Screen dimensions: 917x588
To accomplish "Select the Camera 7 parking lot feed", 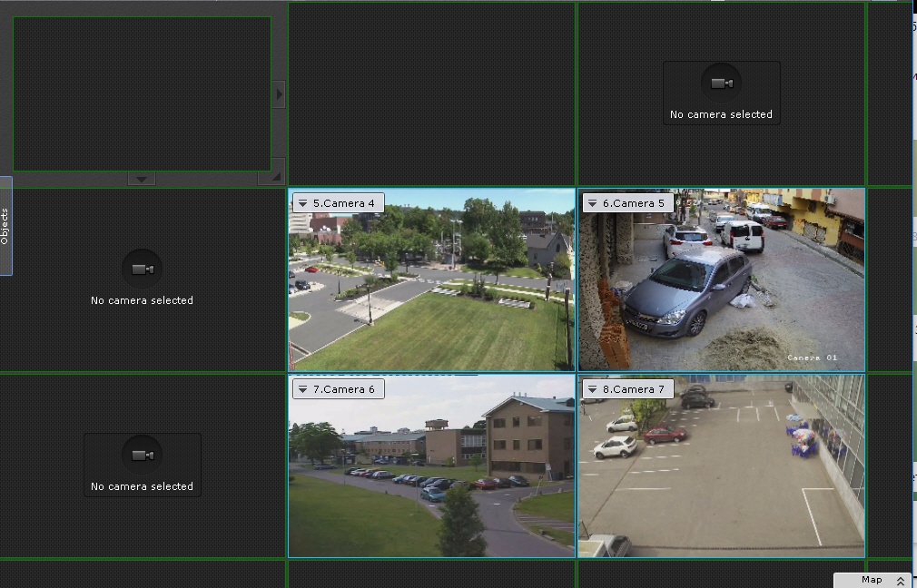I will (722, 476).
